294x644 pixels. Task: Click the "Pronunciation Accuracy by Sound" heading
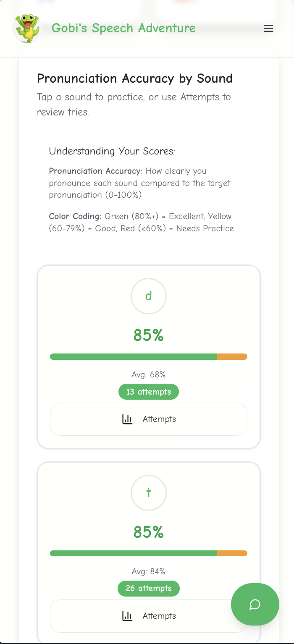click(x=135, y=79)
